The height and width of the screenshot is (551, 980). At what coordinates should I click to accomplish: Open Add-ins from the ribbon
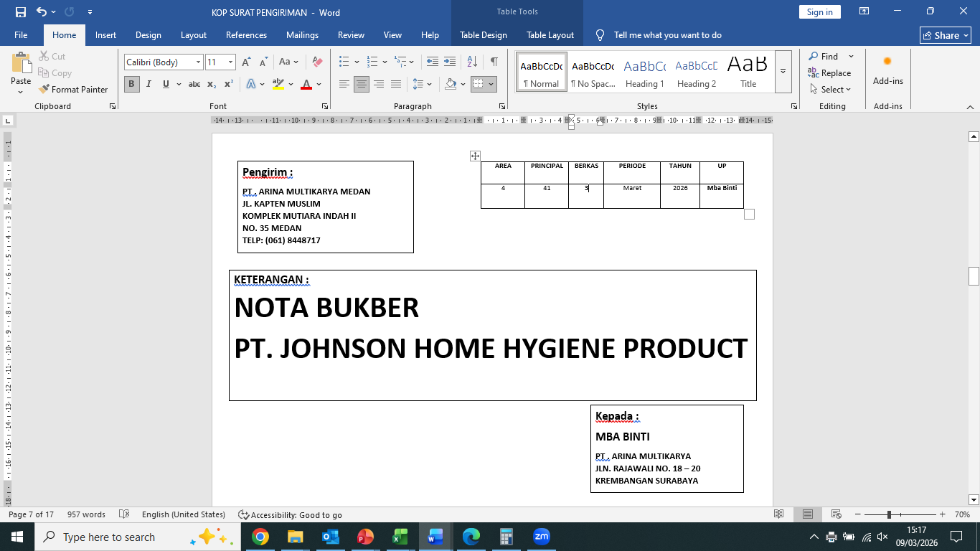888,72
